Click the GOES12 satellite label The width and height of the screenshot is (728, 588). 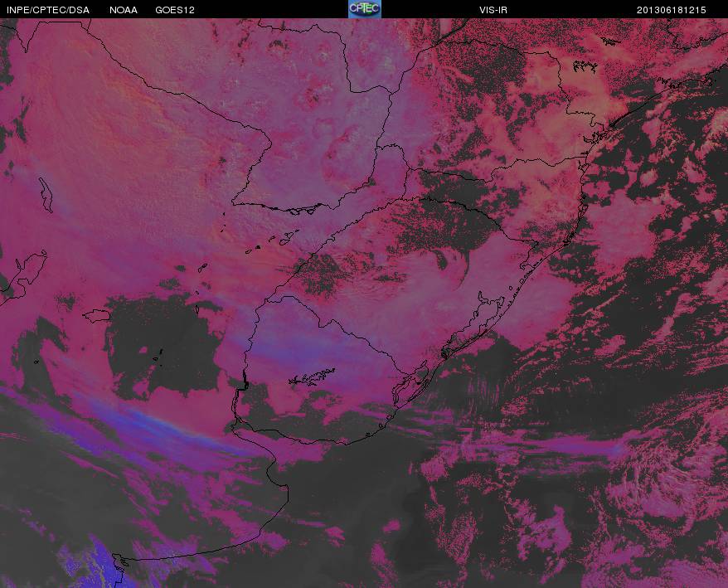(x=175, y=10)
